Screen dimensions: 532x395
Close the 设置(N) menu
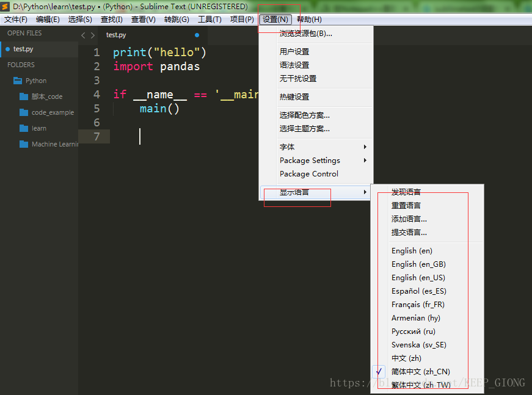tap(275, 20)
